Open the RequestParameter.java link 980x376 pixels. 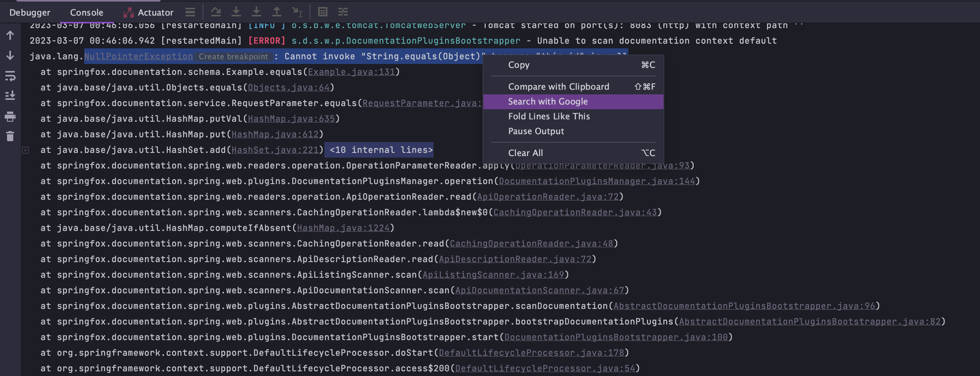422,103
